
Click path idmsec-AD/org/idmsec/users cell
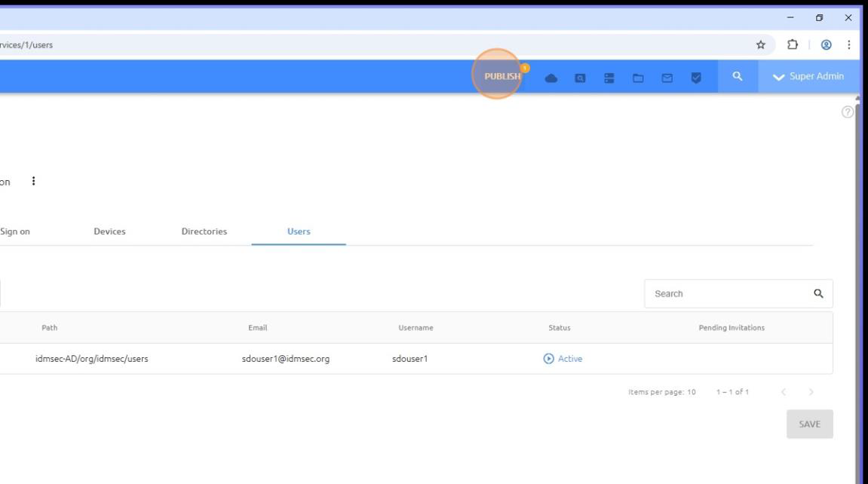pyautogui.click(x=92, y=358)
